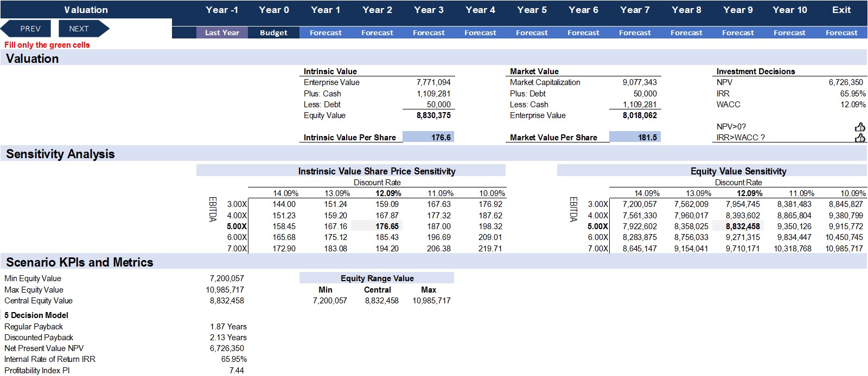Click the highlighted 176.65 share price cell

coord(376,226)
